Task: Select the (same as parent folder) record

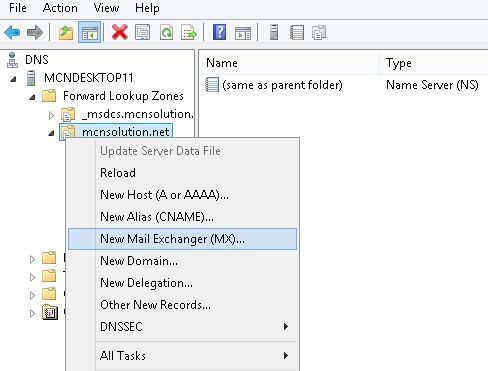Action: coord(282,85)
